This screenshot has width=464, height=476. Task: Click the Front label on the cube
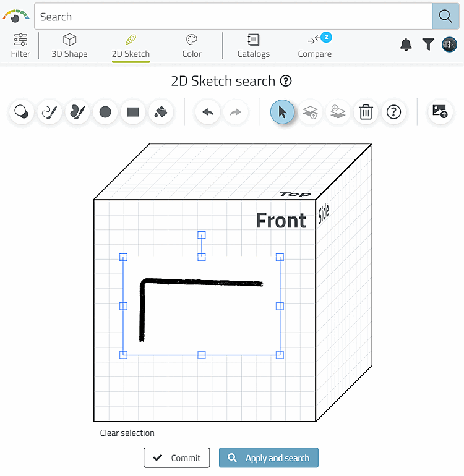(x=281, y=221)
